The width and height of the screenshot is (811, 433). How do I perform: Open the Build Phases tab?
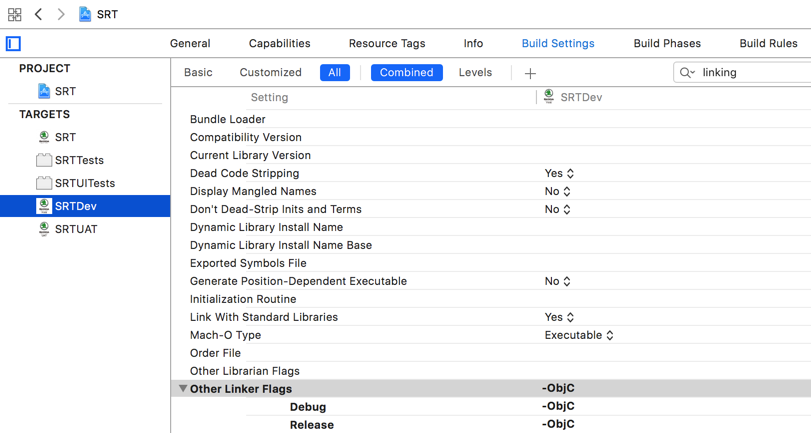[x=667, y=43]
